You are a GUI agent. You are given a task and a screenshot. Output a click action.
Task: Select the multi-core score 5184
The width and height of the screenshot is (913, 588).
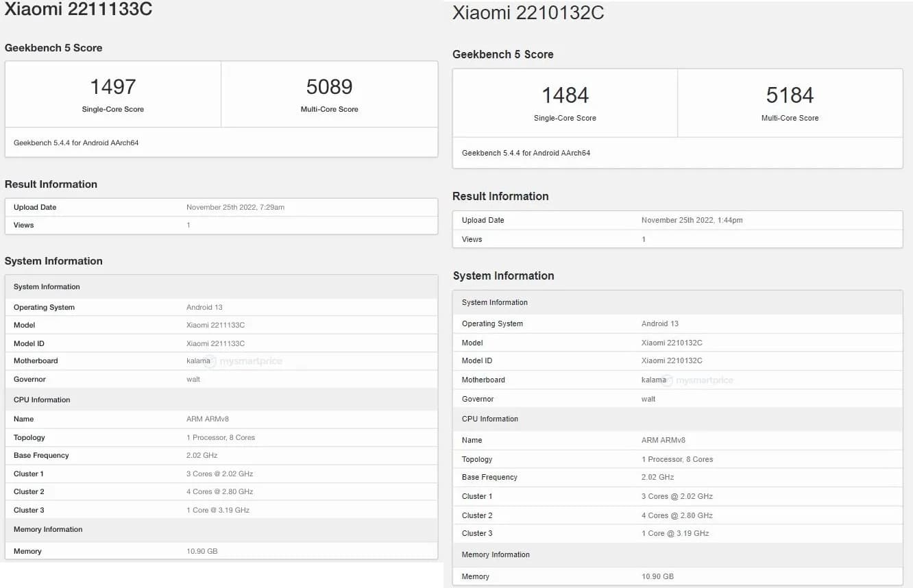[790, 95]
